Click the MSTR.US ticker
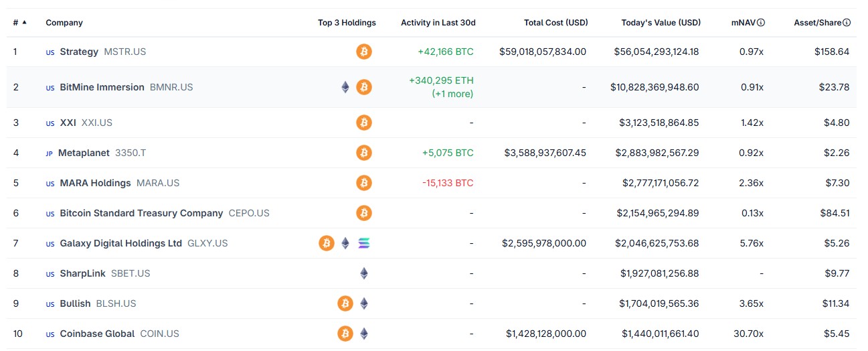The image size is (868, 351). pyautogui.click(x=125, y=52)
